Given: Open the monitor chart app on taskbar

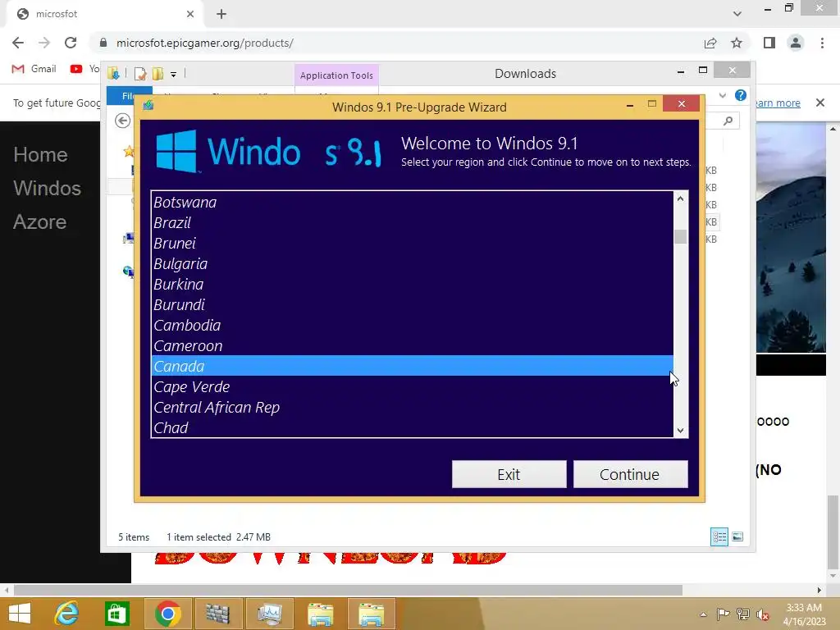Looking at the screenshot, I should point(269,614).
